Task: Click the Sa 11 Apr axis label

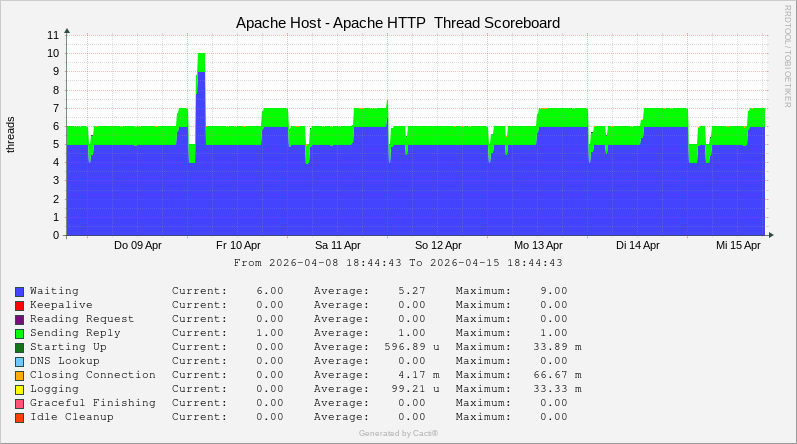Action: coord(338,245)
